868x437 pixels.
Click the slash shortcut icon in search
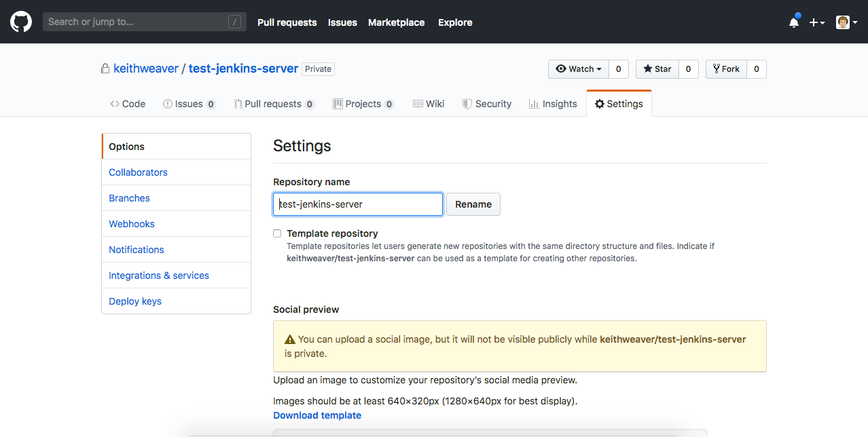(235, 22)
